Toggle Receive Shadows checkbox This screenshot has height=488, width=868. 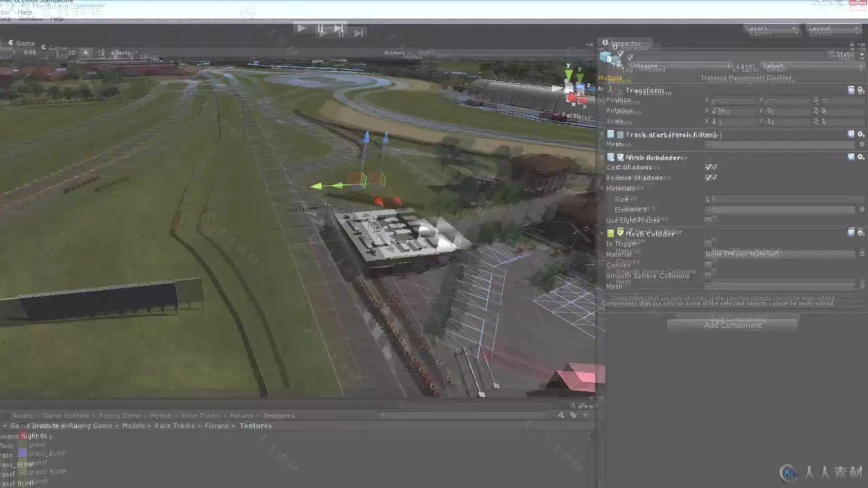[708, 178]
